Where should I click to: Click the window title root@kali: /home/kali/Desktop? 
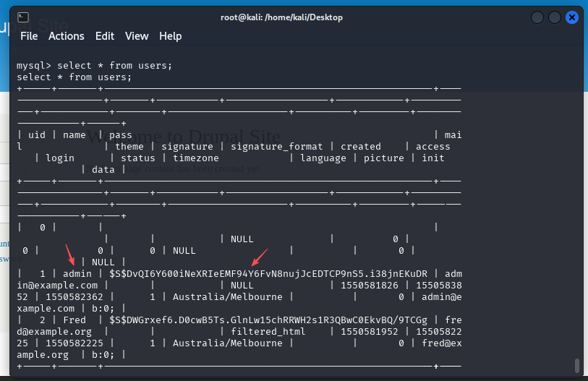[x=281, y=17]
